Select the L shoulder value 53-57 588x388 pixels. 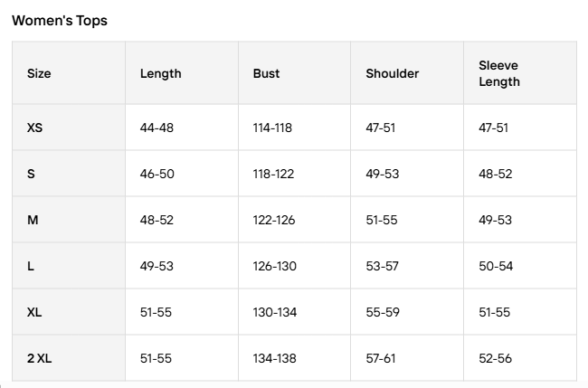click(x=382, y=266)
